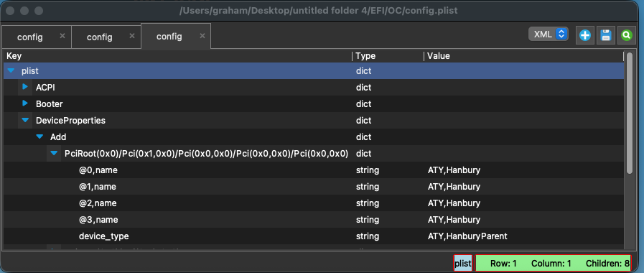Select the Add row
The height and width of the screenshot is (273, 644).
(313, 137)
